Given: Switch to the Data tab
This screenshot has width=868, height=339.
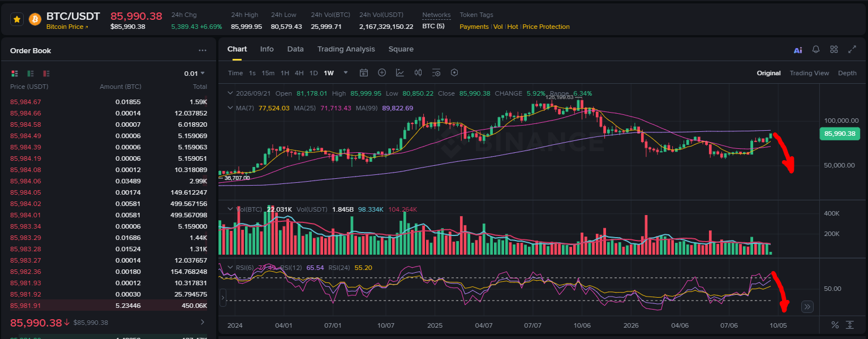Looking at the screenshot, I should click(295, 49).
